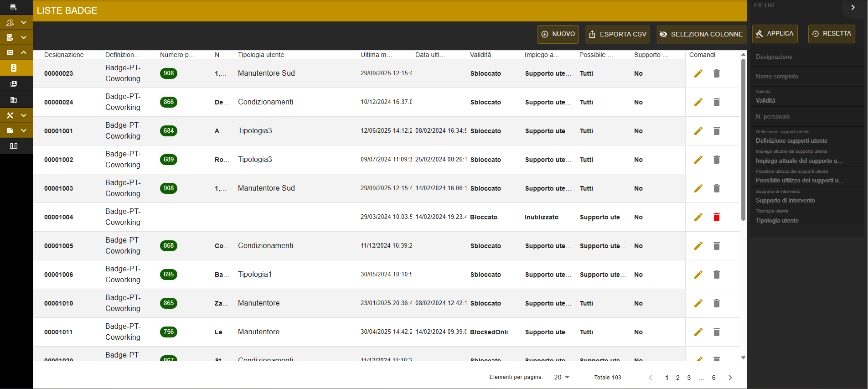Expand the tools wrench sidebar group
This screenshot has width=868, height=389.
tap(16, 115)
